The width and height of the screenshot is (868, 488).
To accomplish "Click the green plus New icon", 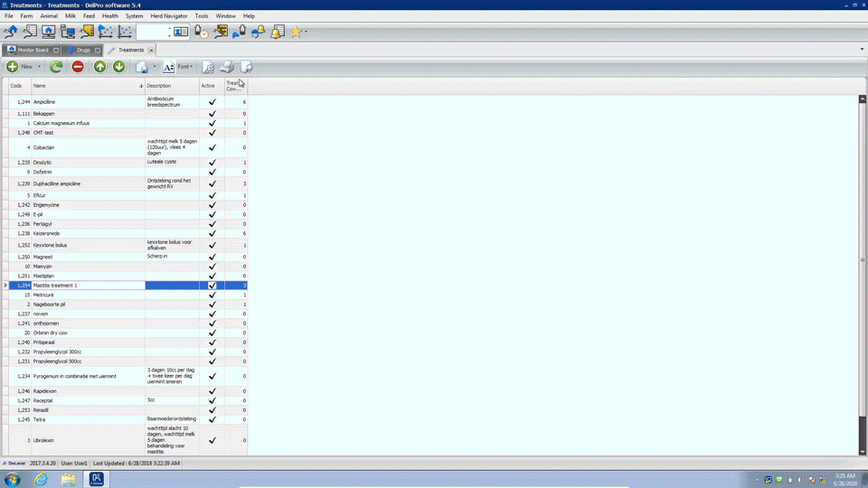I will [12, 67].
